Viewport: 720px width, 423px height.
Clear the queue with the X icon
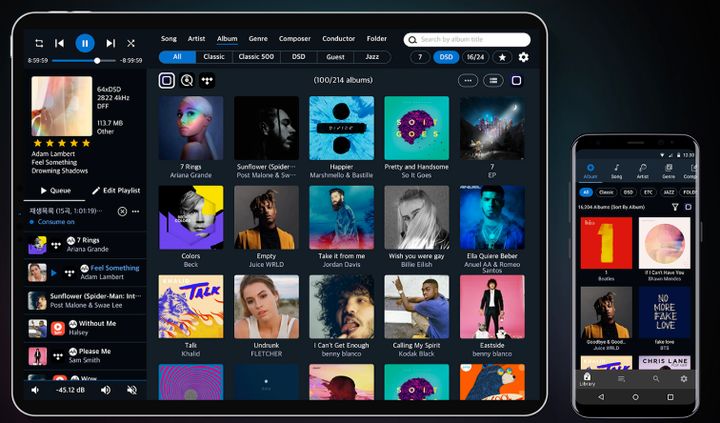[122, 211]
